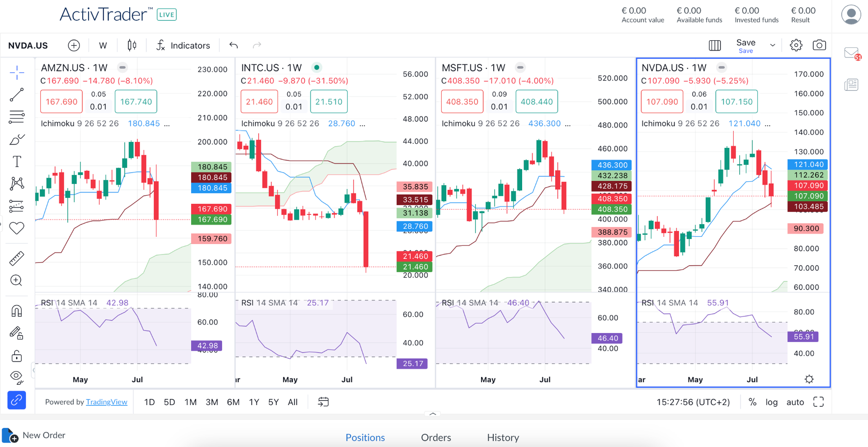Click the green INTC.US market status dot
This screenshot has width=868, height=447.
click(317, 67)
